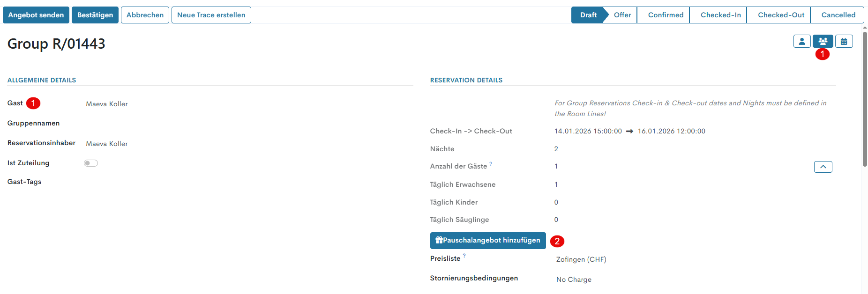Click the red badge next to Gast
This screenshot has height=294, width=868.
click(x=33, y=103)
